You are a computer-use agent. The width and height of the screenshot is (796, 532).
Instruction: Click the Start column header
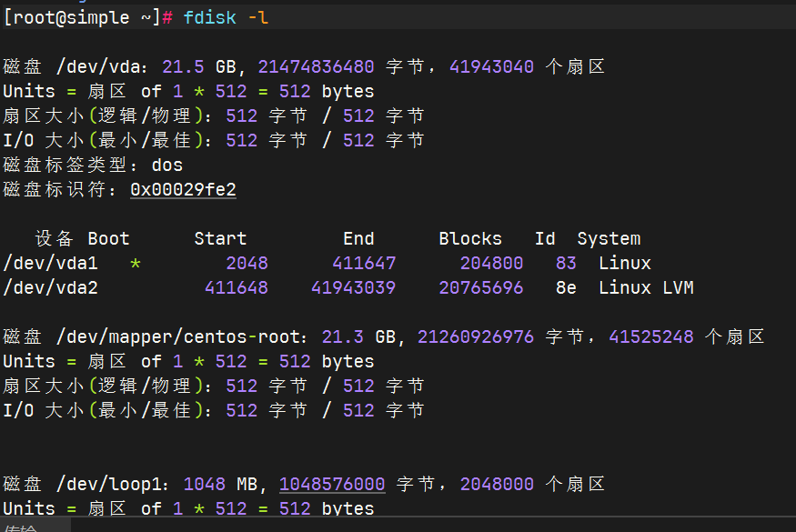pyautogui.click(x=220, y=238)
